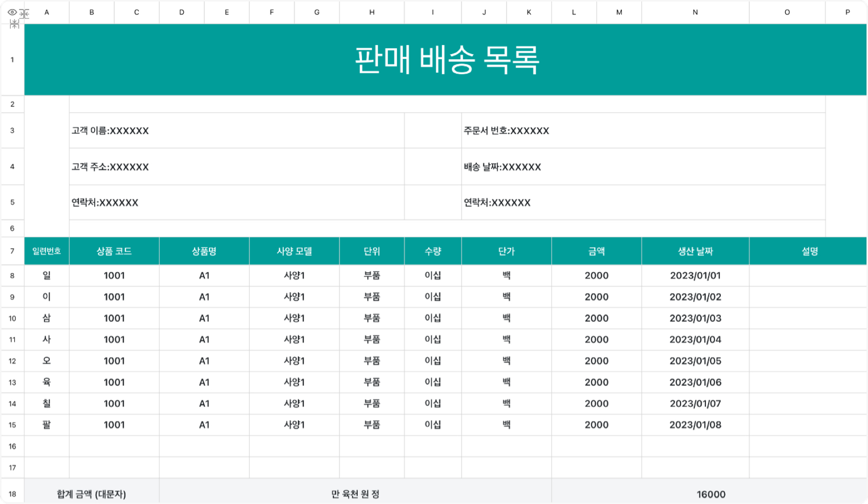Image resolution: width=868 pixels, height=504 pixels.
Task: Click 사양1 in the 오 row
Action: pos(294,361)
